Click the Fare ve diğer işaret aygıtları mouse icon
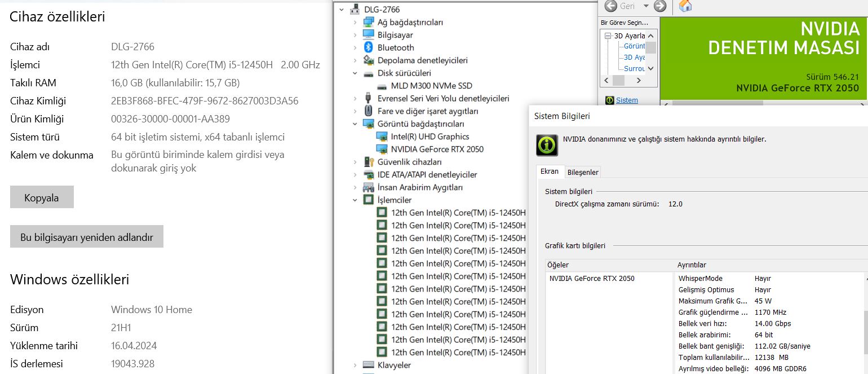Viewport: 868px width, 374px height. click(369, 111)
